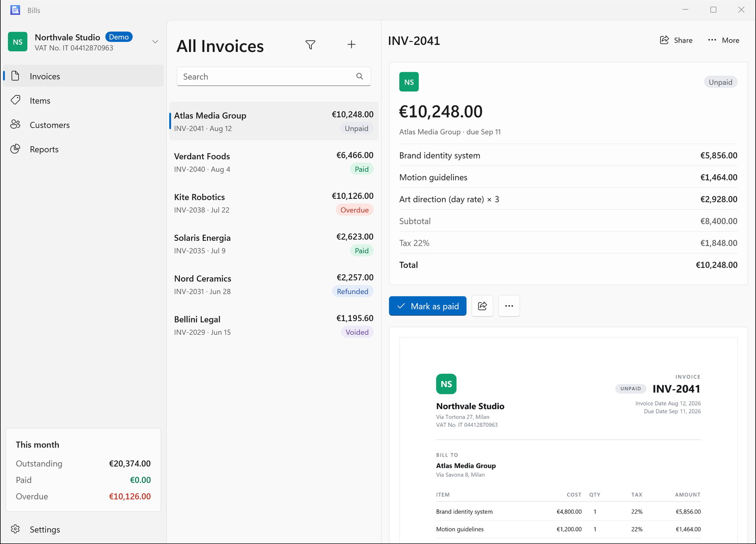The image size is (756, 544).
Task: Open the Items menu label
Action: [40, 101]
